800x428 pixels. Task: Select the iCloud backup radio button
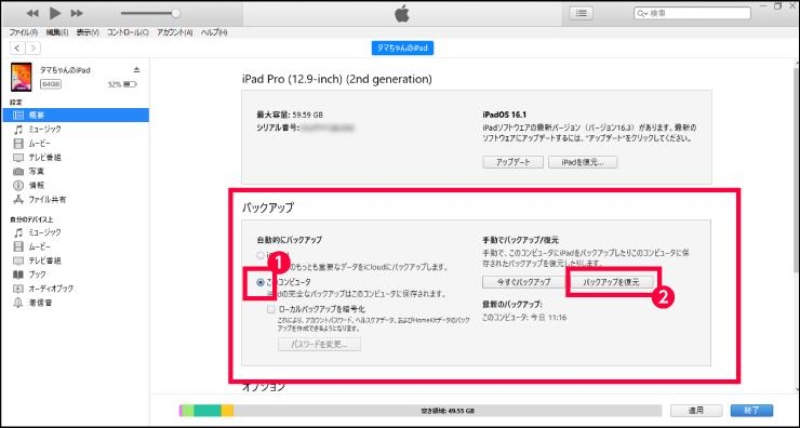point(261,256)
